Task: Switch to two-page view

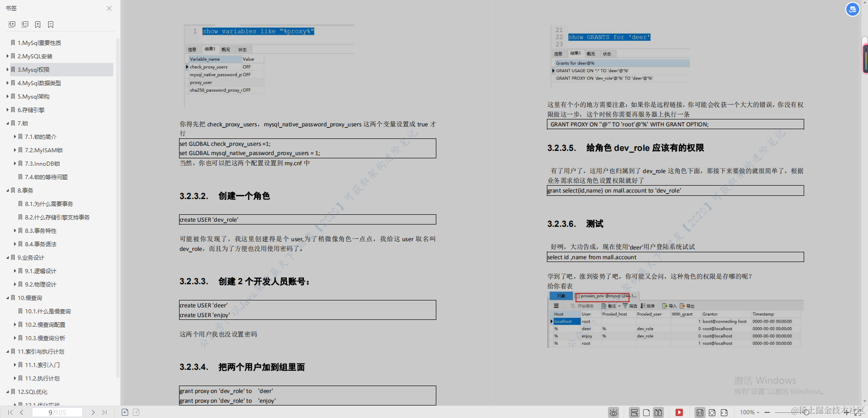Action: click(x=658, y=412)
